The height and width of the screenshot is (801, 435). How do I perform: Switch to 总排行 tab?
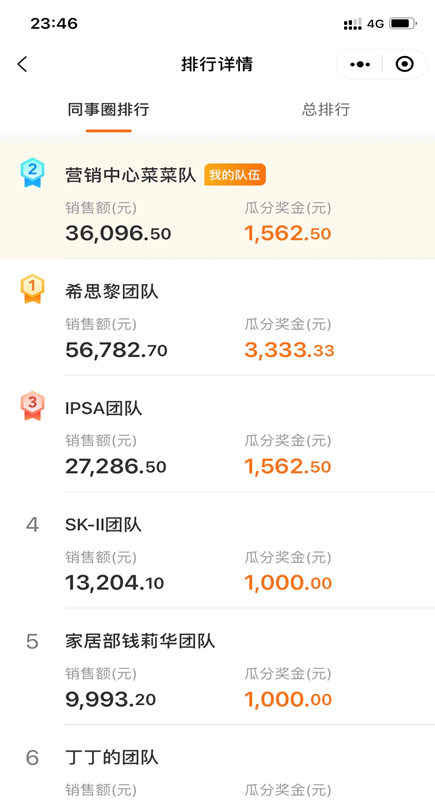tap(326, 109)
